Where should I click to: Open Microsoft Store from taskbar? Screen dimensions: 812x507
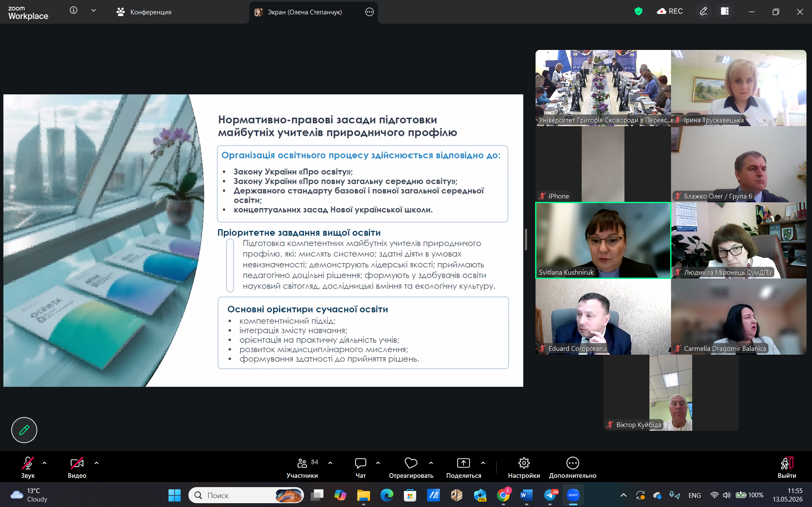click(x=410, y=495)
